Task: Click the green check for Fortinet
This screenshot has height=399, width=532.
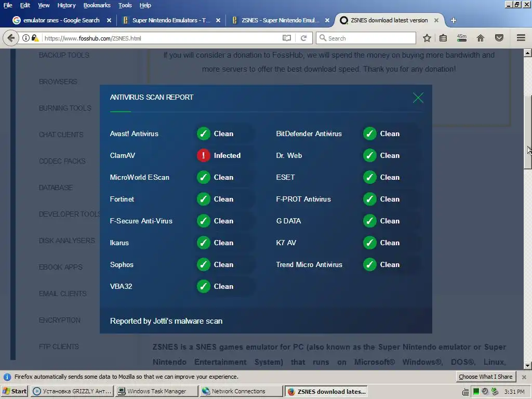Action: click(204, 199)
